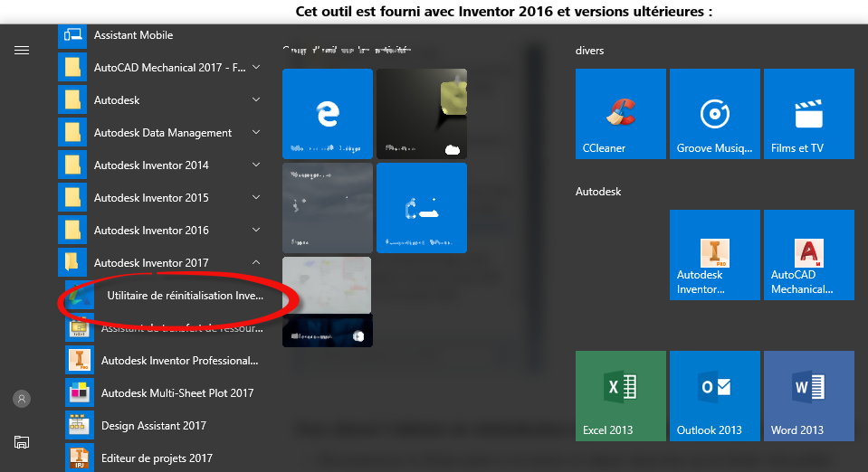The width and height of the screenshot is (868, 472).
Task: Open Autodesk Multi-Sheet Plot 2017
Action: [x=176, y=393]
